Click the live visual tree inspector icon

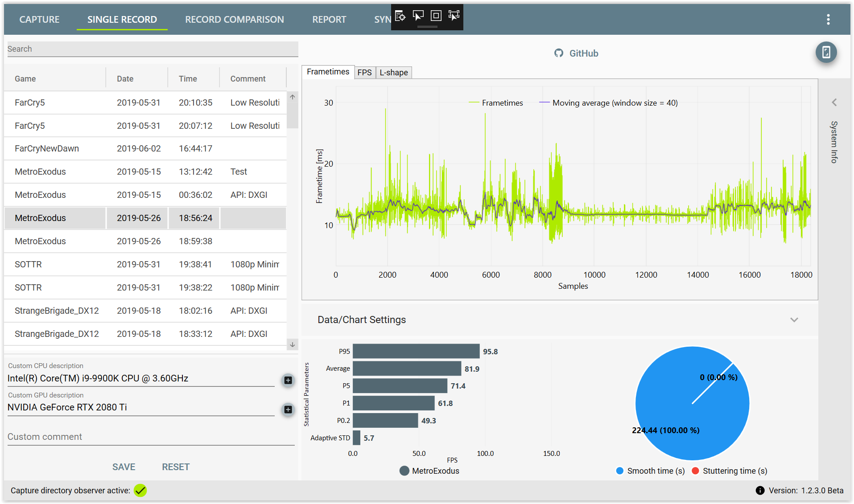click(400, 16)
